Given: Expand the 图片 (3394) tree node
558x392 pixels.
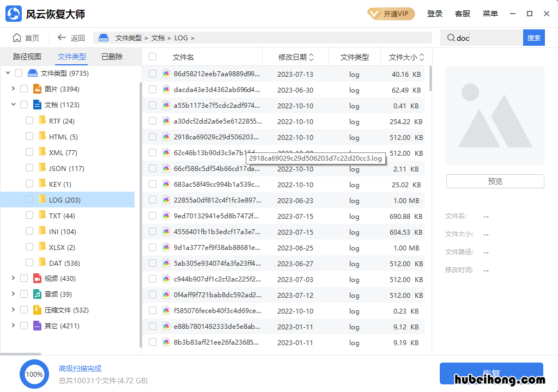Looking at the screenshot, I should pyautogui.click(x=13, y=89).
